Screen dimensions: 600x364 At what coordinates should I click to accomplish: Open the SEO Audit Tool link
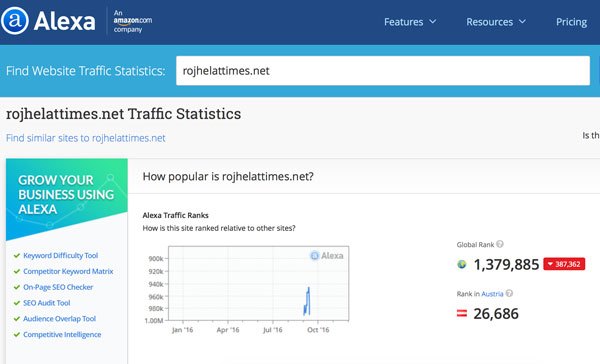click(x=47, y=303)
